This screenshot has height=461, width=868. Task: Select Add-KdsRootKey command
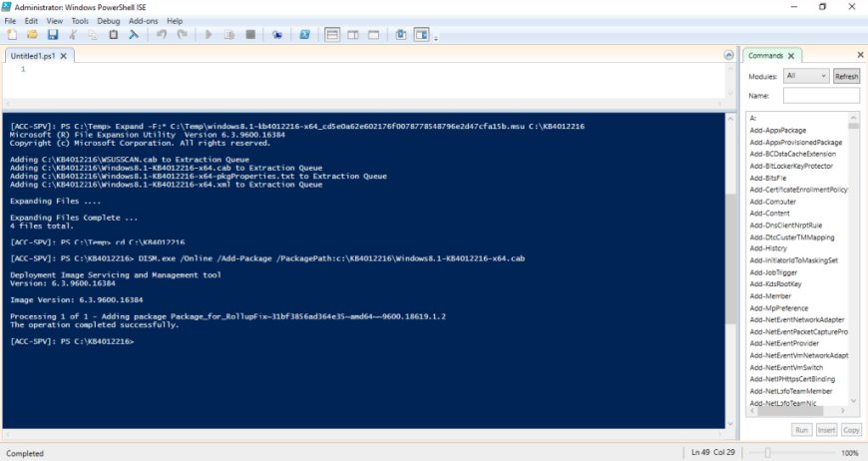coord(775,284)
